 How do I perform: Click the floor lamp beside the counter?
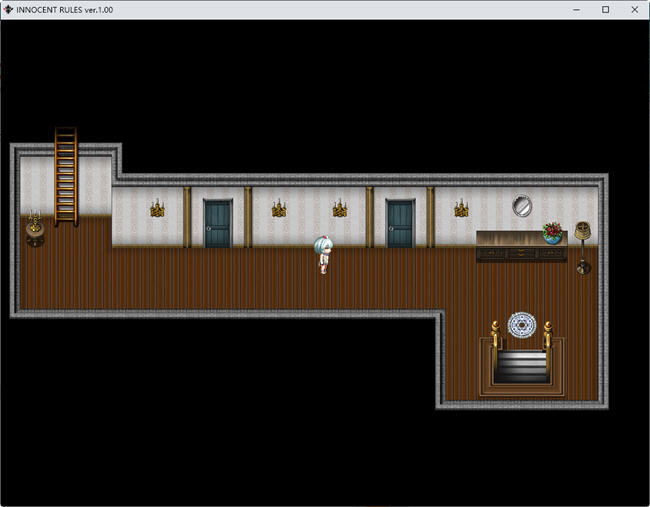tap(583, 245)
